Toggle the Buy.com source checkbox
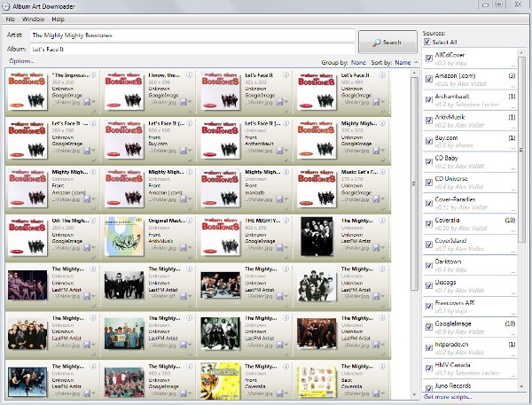This screenshot has width=532, height=405. (429, 141)
